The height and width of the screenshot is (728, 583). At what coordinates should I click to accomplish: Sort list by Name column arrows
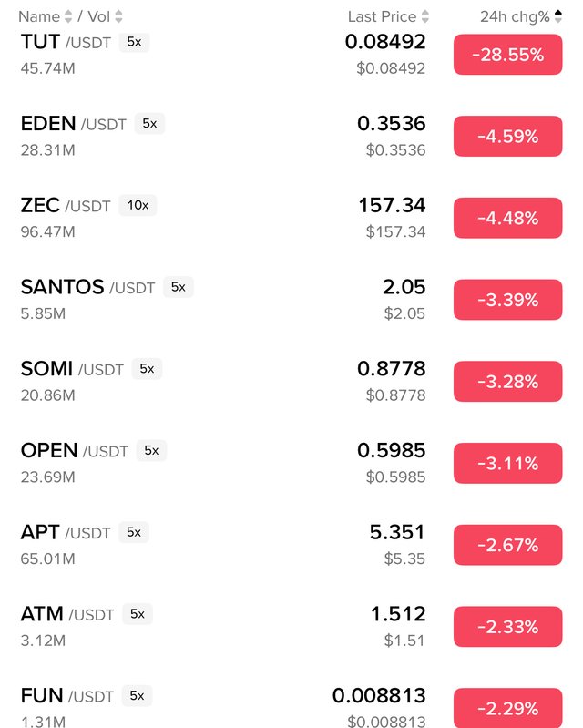67,16
